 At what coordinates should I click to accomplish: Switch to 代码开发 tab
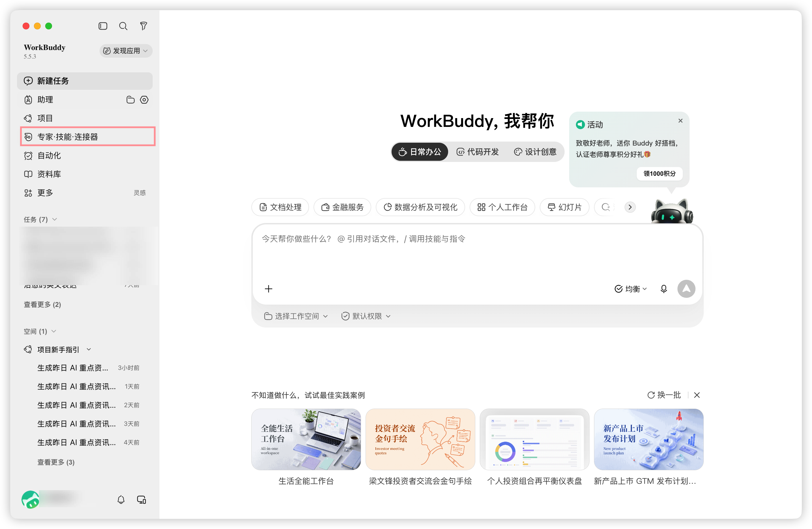(x=478, y=152)
